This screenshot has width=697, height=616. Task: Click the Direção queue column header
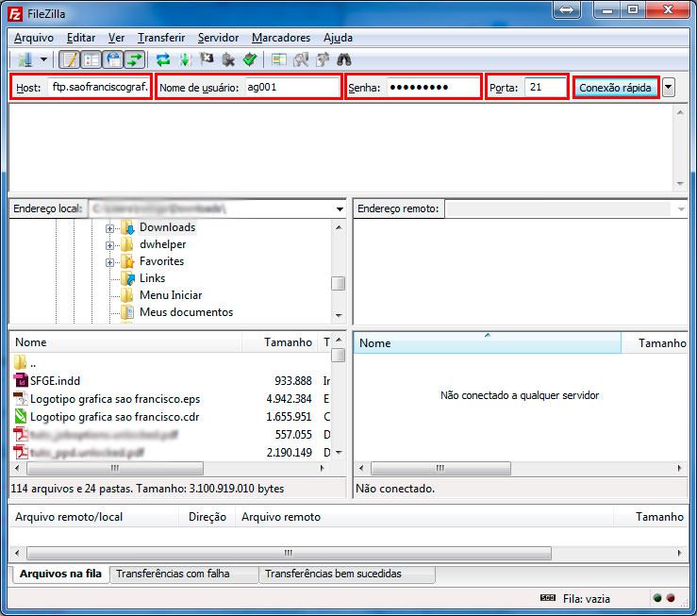[207, 517]
